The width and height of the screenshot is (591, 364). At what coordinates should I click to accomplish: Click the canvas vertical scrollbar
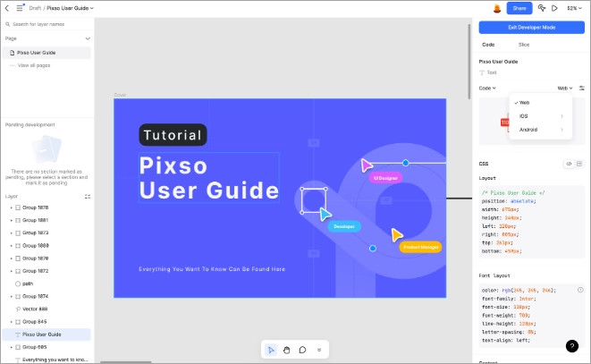coord(469,62)
